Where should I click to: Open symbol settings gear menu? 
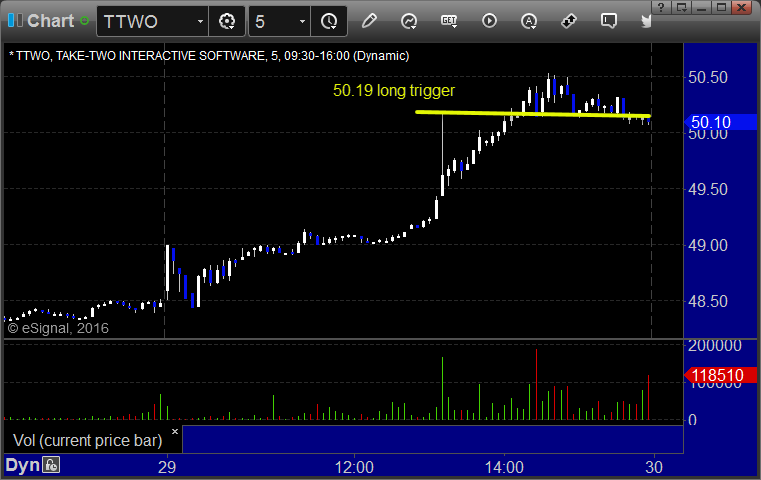pyautogui.click(x=227, y=21)
